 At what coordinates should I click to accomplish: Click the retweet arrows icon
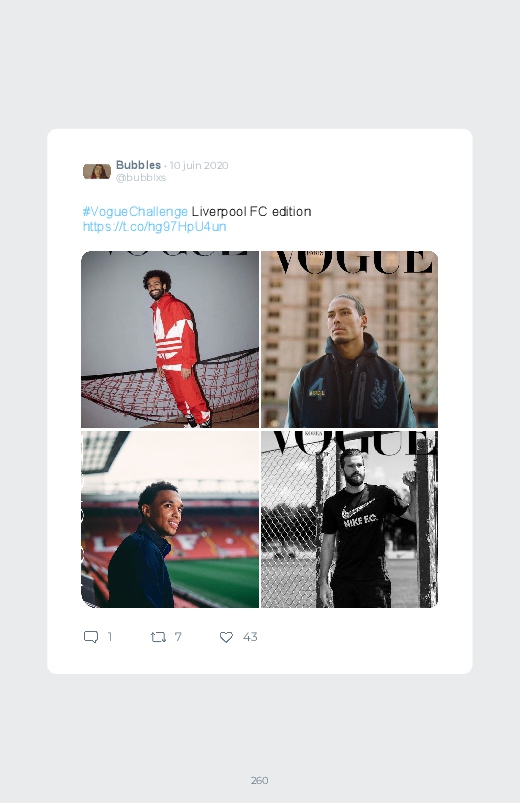[158, 637]
